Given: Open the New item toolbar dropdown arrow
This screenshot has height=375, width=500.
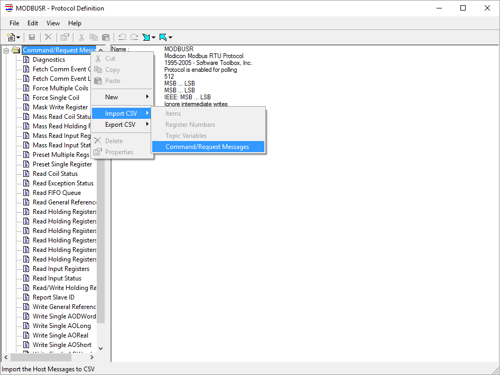Looking at the screenshot, I should point(18,37).
